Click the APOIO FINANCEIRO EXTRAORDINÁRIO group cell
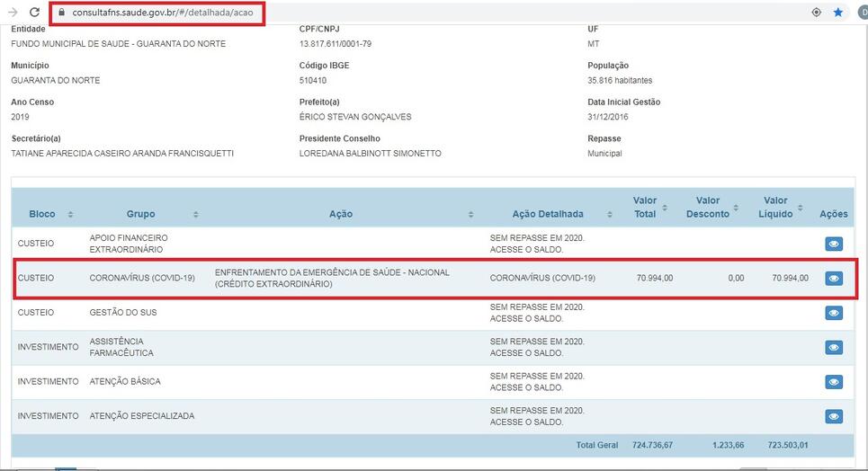868x471 pixels. pyautogui.click(x=129, y=244)
